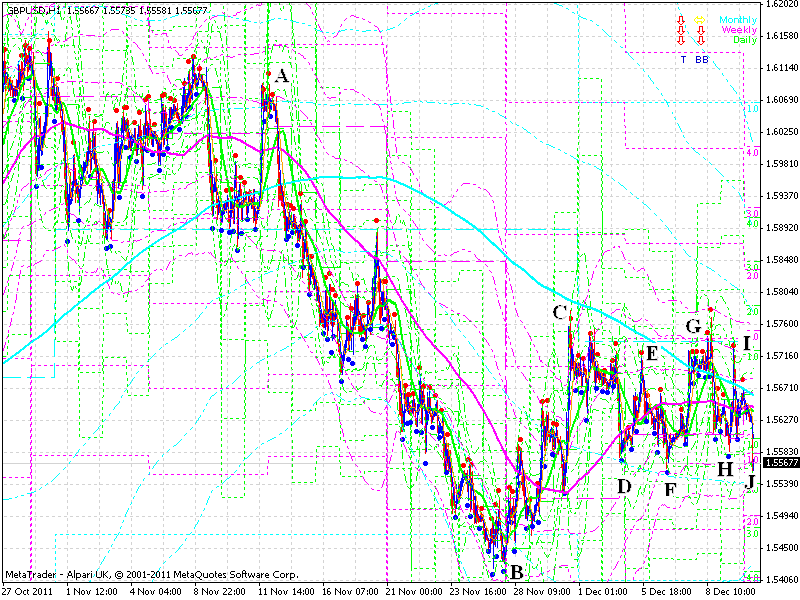Click swing point label A
Viewport: 800px width, 600px height.
pyautogui.click(x=282, y=77)
